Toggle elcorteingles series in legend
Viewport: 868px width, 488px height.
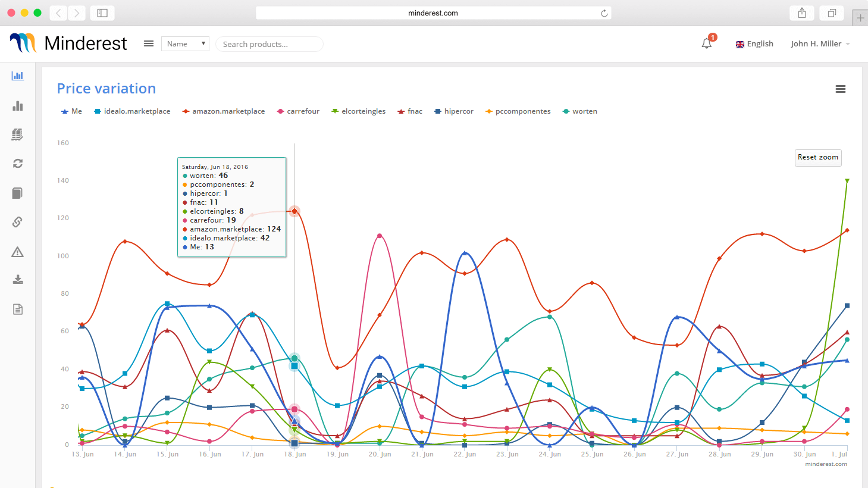[359, 111]
